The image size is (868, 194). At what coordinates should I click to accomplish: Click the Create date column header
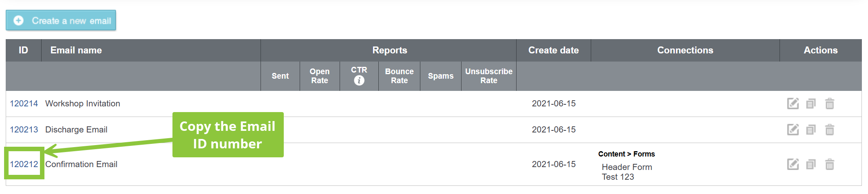coord(553,50)
